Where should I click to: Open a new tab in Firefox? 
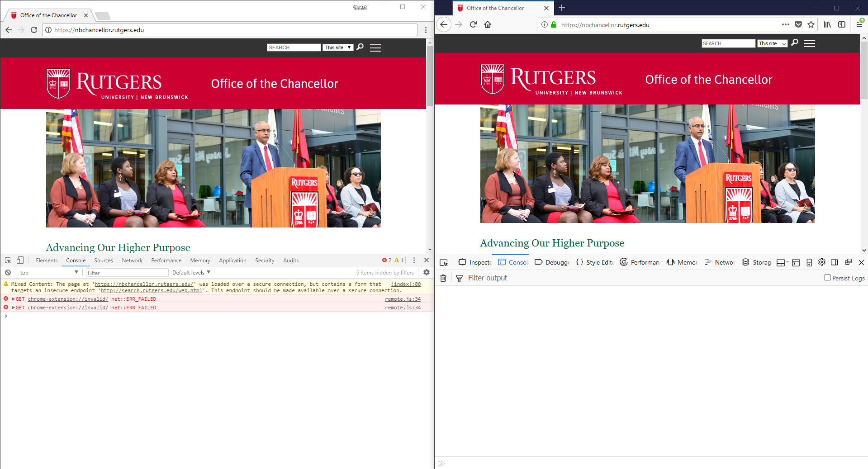pos(562,8)
